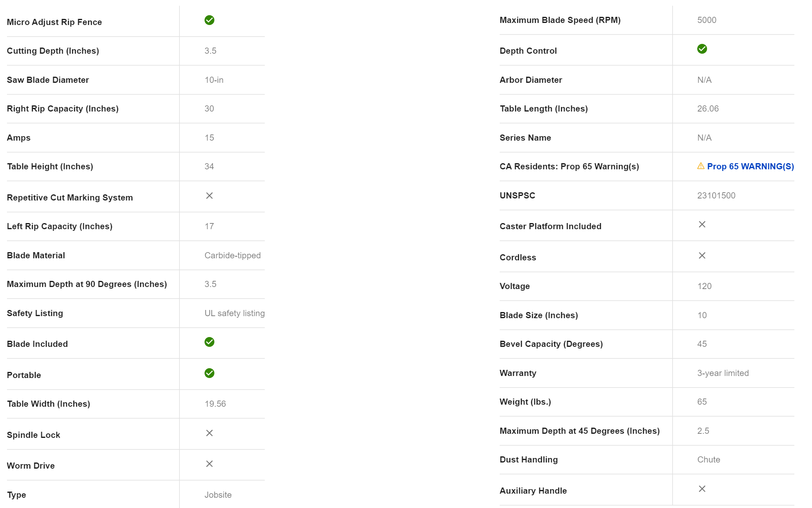Click the Blade Included green checkmark
812x508 pixels.
point(209,342)
